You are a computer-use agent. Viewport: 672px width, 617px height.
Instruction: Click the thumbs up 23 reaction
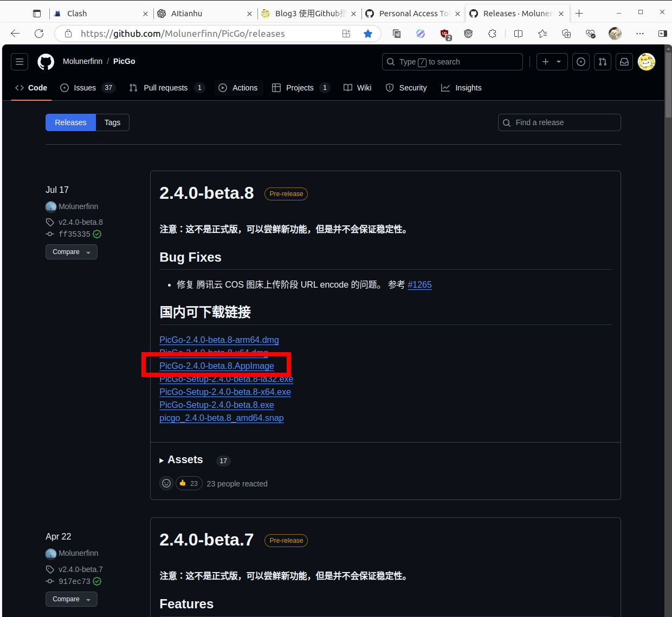(x=189, y=483)
